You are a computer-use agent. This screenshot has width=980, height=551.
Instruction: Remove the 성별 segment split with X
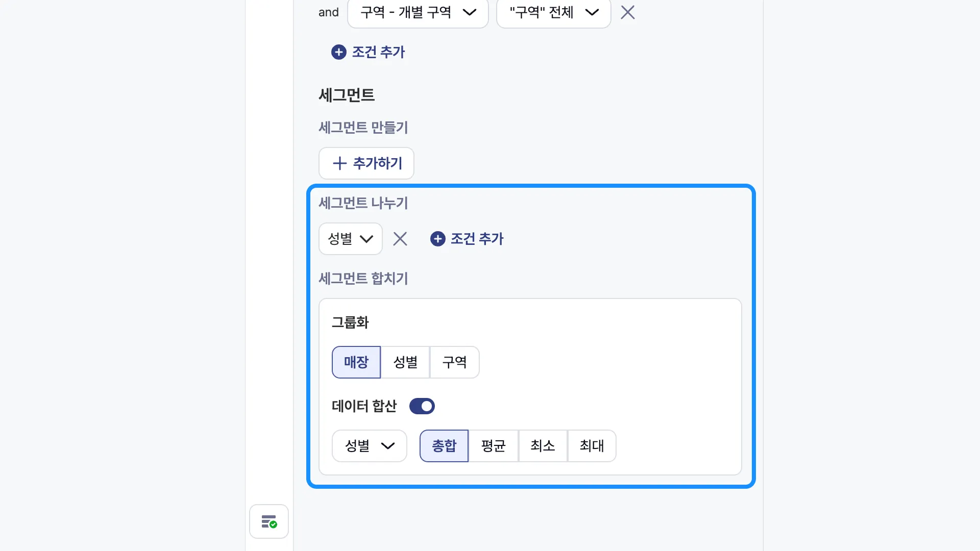400,239
